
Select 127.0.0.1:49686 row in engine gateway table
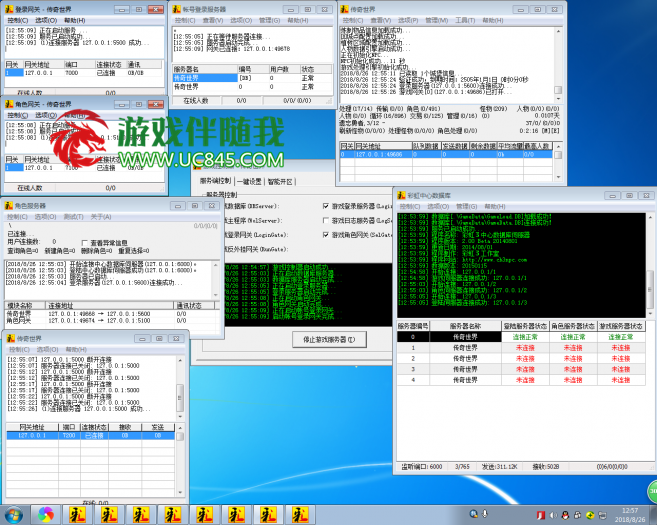(x=446, y=154)
